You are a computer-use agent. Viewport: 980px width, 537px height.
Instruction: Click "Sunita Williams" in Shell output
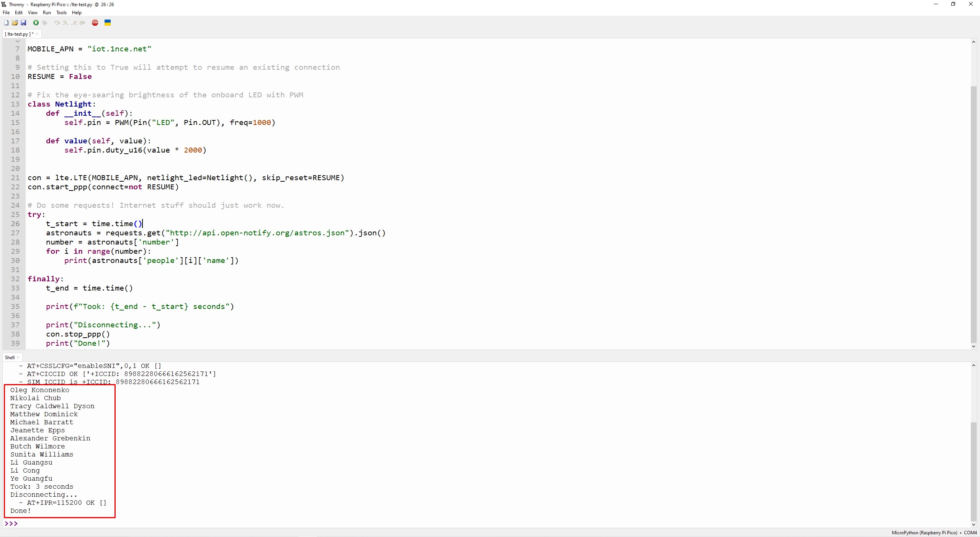pyautogui.click(x=42, y=455)
